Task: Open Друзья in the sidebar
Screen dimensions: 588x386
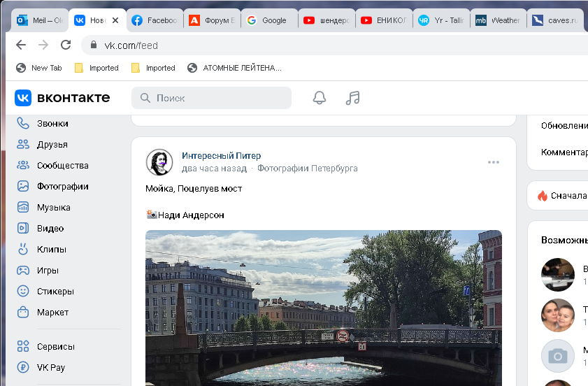Action: [52, 145]
